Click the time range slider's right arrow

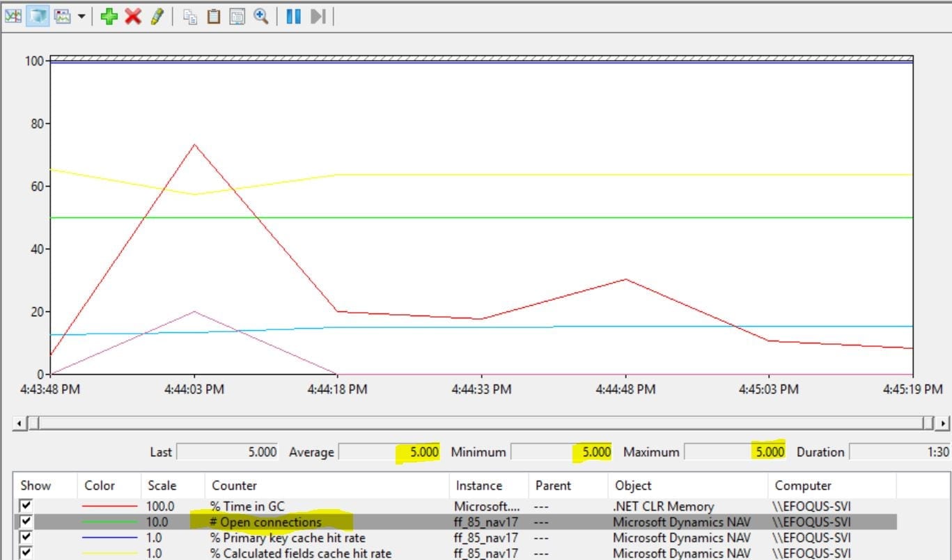(x=942, y=423)
